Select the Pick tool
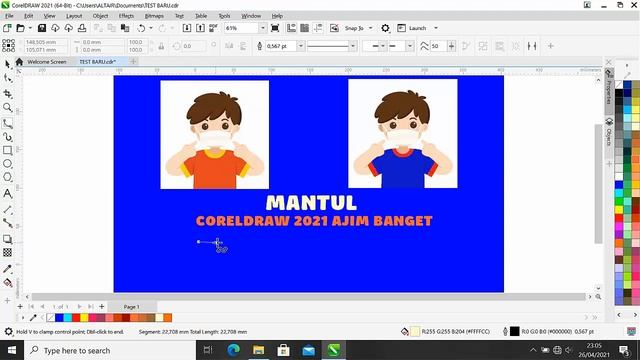Viewport: 640px width, 360px height. [7, 64]
